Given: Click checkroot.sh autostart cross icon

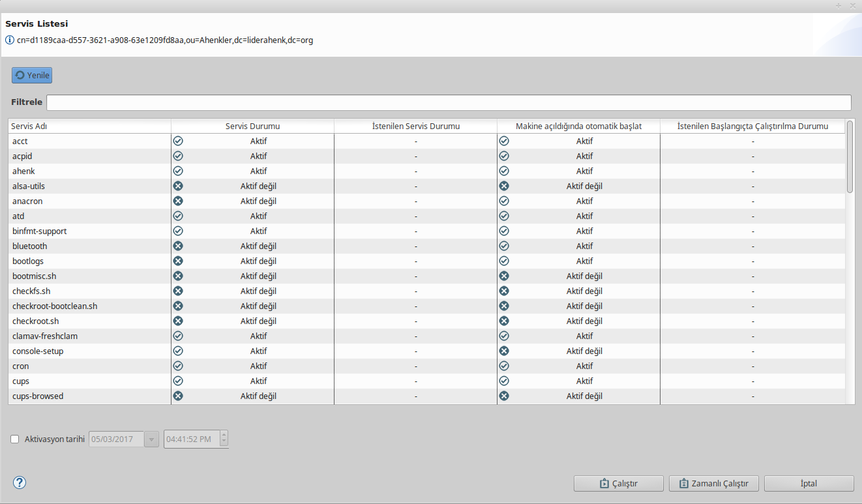Looking at the screenshot, I should (x=504, y=321).
